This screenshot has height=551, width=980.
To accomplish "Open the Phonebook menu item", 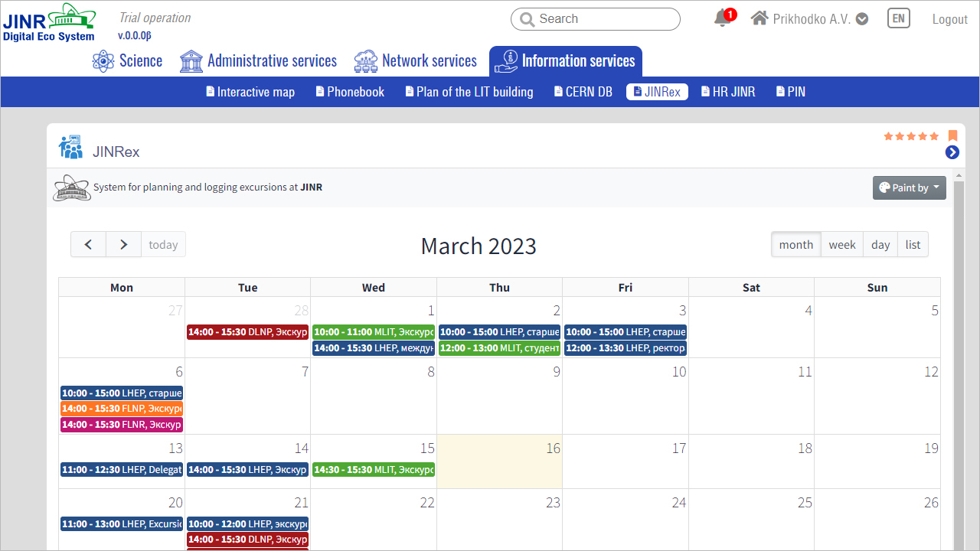I will [x=350, y=92].
